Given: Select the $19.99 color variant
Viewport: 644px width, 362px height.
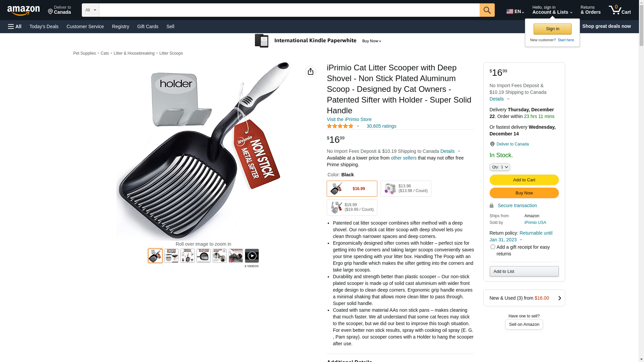Looking at the screenshot, I should 352,207.
